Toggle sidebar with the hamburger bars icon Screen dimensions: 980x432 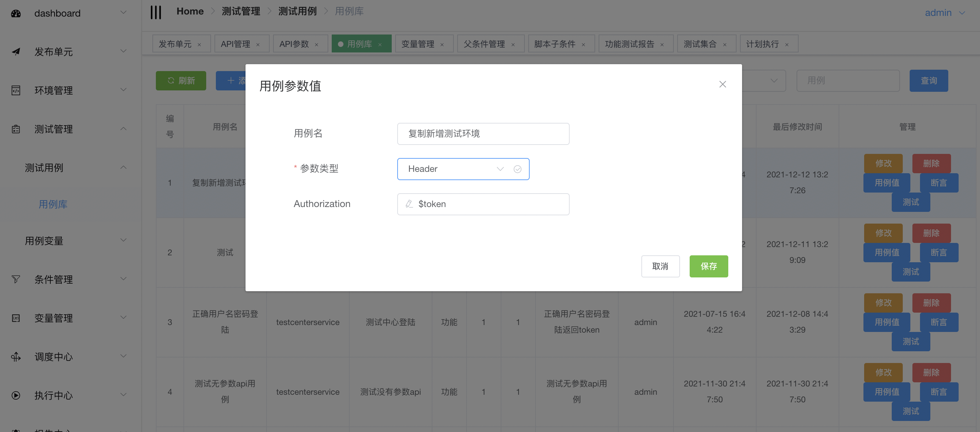click(156, 12)
